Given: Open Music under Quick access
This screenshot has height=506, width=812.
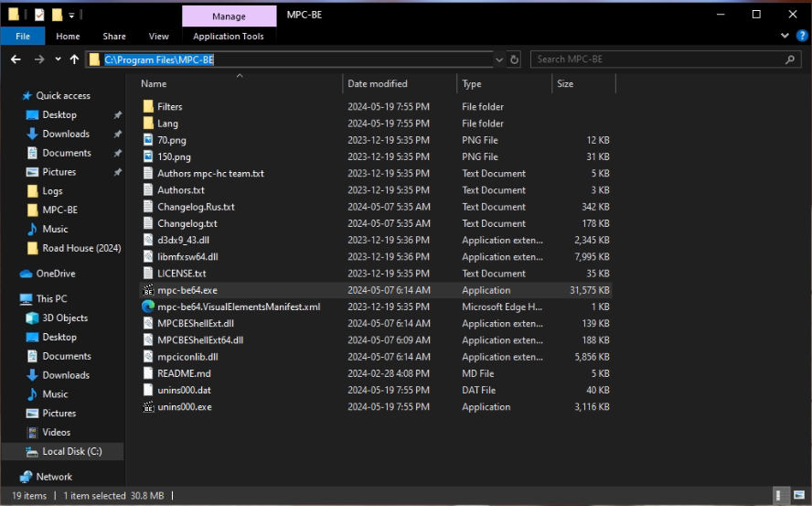Looking at the screenshot, I should (55, 229).
